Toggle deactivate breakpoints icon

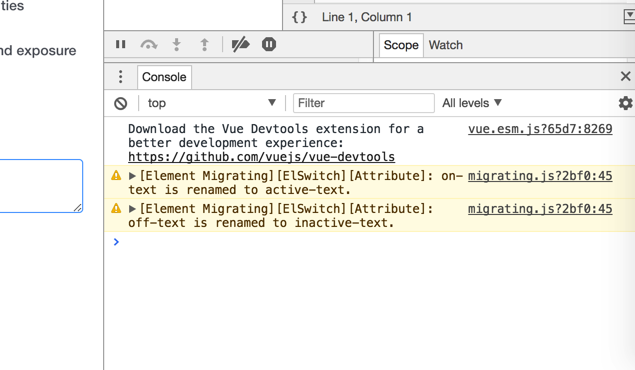tap(240, 44)
